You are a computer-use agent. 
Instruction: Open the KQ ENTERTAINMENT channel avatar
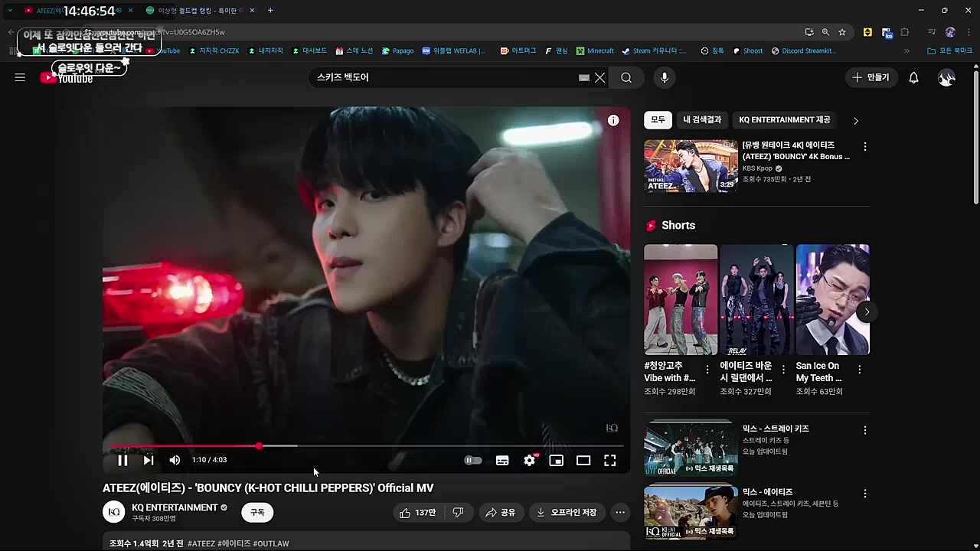113,512
